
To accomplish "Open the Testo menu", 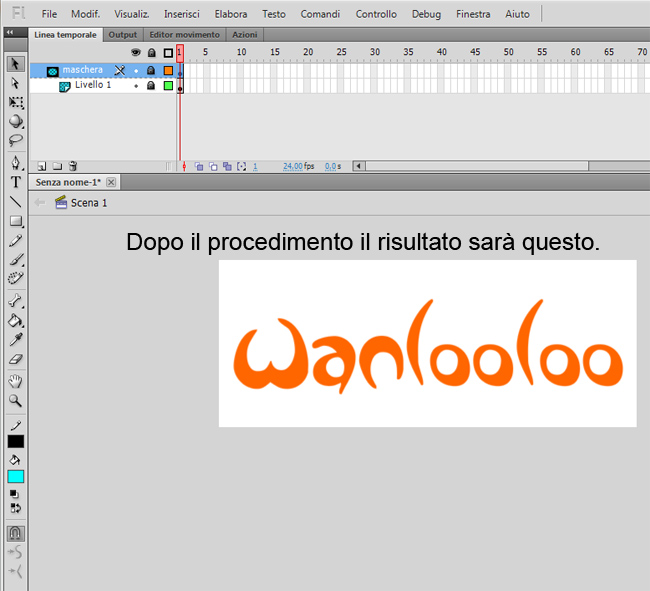I will (274, 14).
